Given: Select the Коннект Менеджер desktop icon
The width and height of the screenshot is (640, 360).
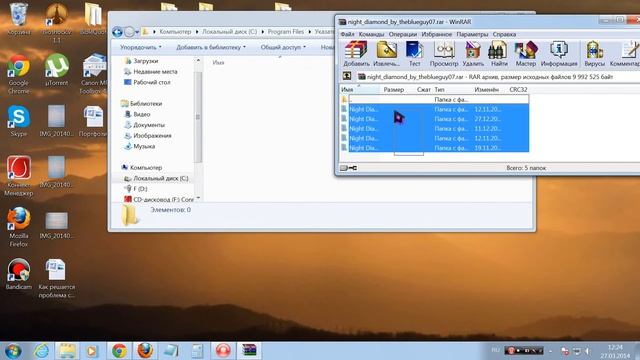Looking at the screenshot, I should point(18,176).
